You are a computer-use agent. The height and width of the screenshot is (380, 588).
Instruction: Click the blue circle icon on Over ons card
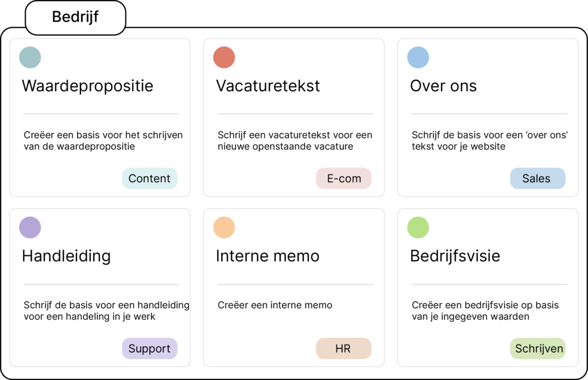(418, 57)
